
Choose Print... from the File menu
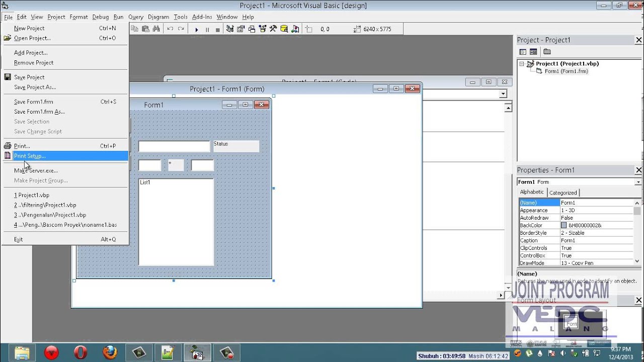(x=65, y=146)
